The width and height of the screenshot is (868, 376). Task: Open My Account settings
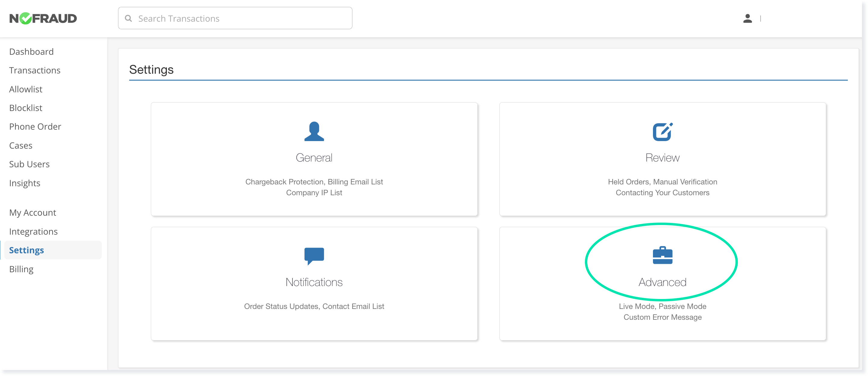33,212
